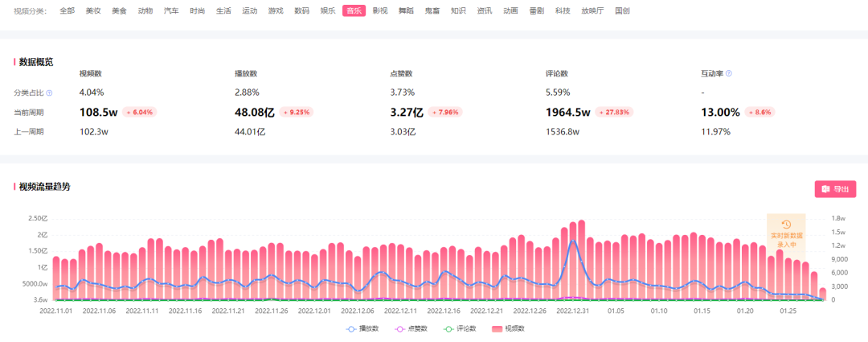The image size is (868, 342).
Task: Select the 国创 category tab
Action: 622,11
